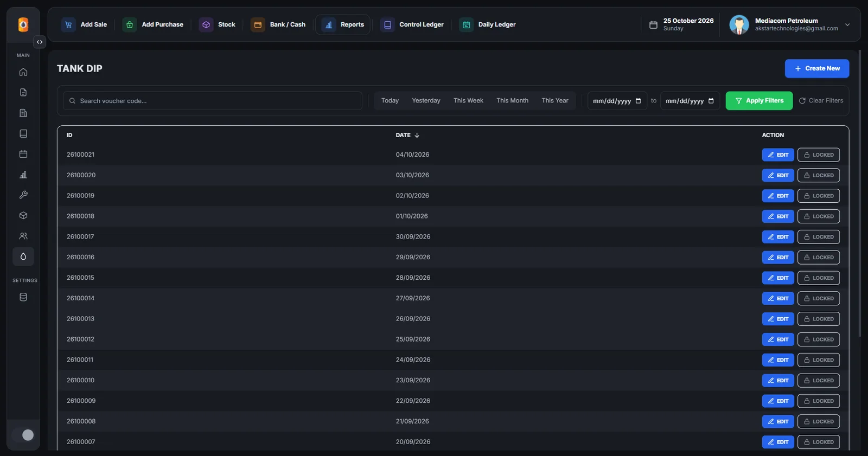Focus the Search voucher code field
The width and height of the screenshot is (868, 456).
tap(213, 101)
